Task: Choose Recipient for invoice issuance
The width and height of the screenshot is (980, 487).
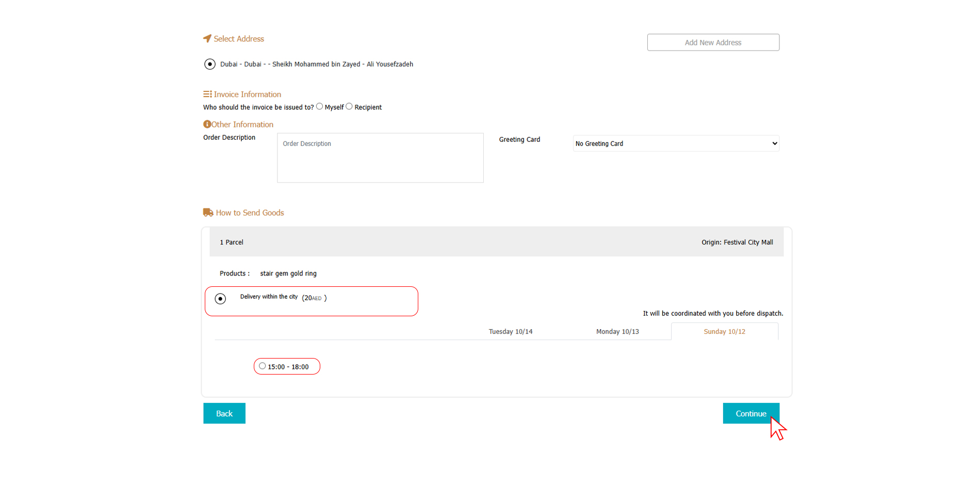Action: click(x=349, y=107)
